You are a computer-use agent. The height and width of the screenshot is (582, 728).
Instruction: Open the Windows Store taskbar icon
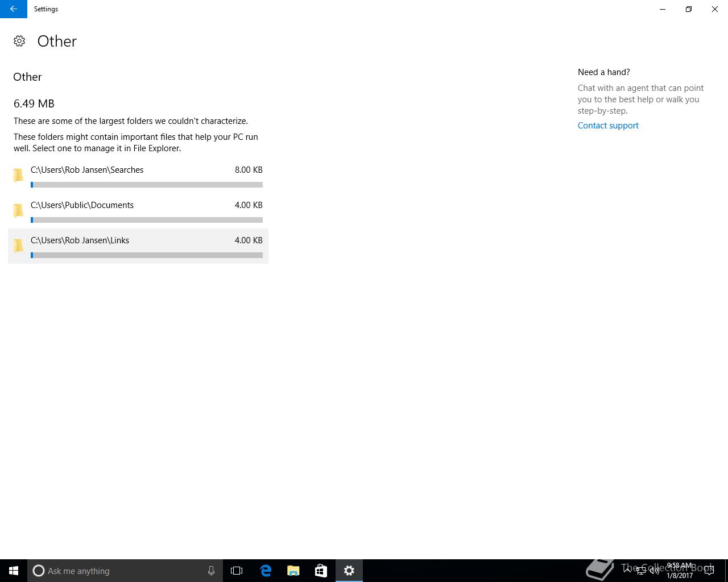(x=321, y=571)
